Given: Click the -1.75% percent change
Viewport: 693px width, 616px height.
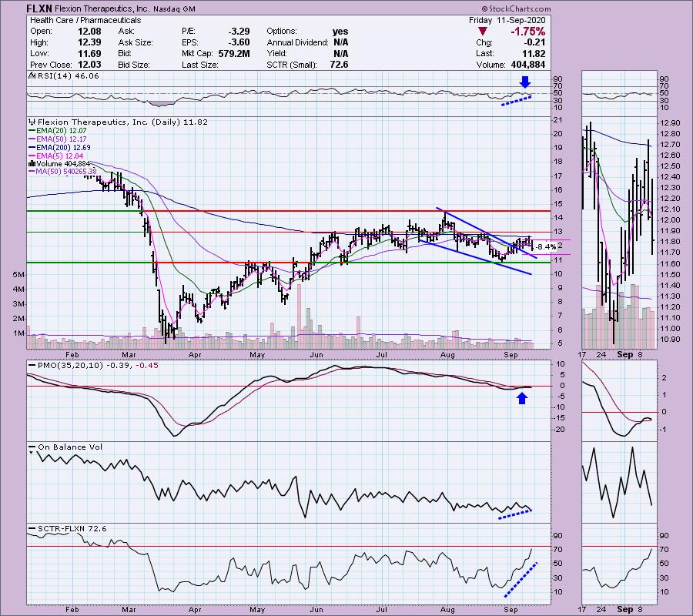Looking at the screenshot, I should [527, 32].
